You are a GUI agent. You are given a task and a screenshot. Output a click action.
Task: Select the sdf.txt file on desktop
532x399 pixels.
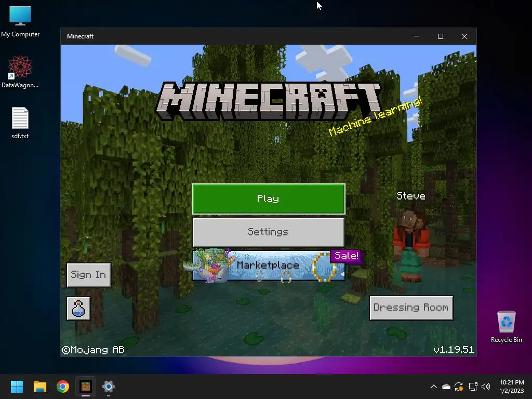pos(20,123)
